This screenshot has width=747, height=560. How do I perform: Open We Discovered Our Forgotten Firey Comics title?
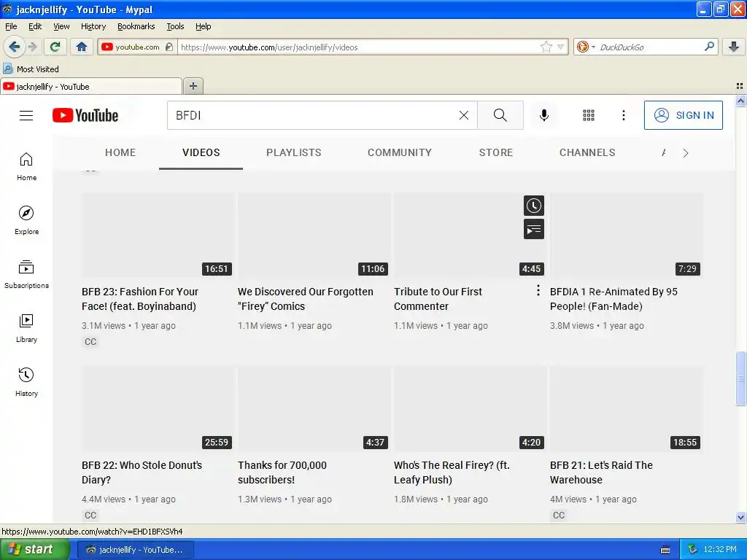tap(306, 299)
